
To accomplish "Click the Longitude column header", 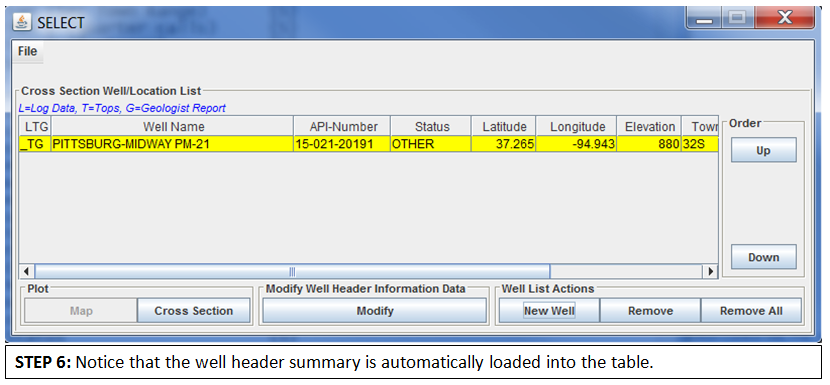I will (576, 127).
